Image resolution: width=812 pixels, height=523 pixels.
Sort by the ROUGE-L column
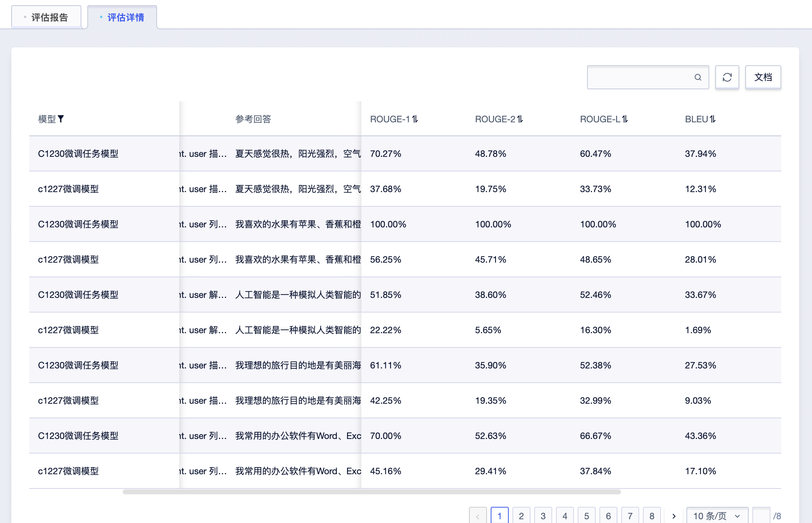coord(625,119)
